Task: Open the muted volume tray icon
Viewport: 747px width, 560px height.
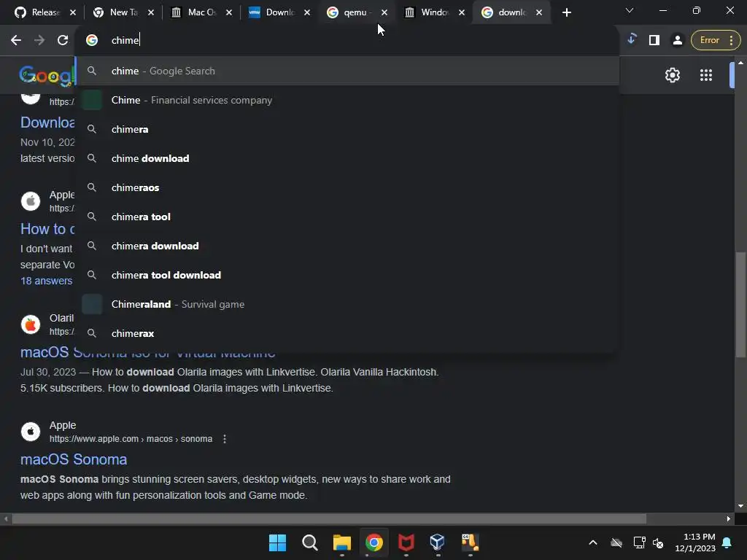Action: (x=658, y=542)
